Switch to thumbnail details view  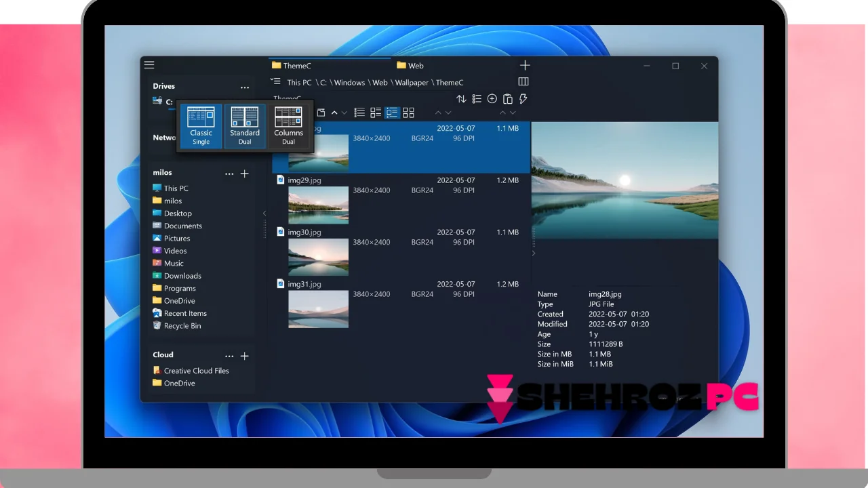click(392, 113)
